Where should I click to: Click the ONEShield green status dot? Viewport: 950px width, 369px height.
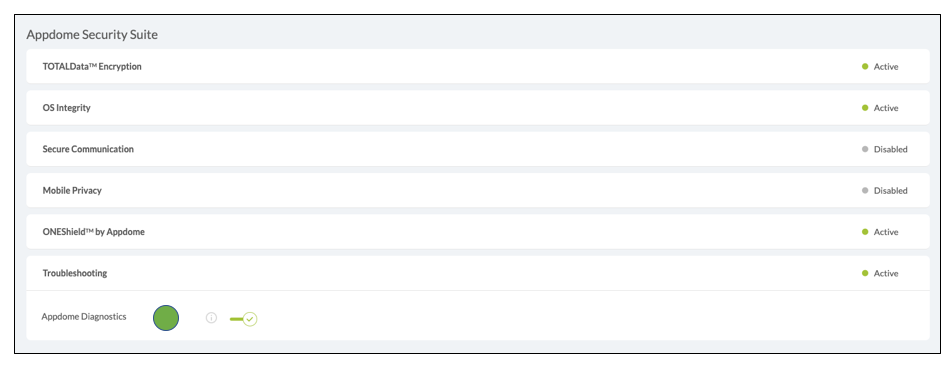click(x=865, y=231)
